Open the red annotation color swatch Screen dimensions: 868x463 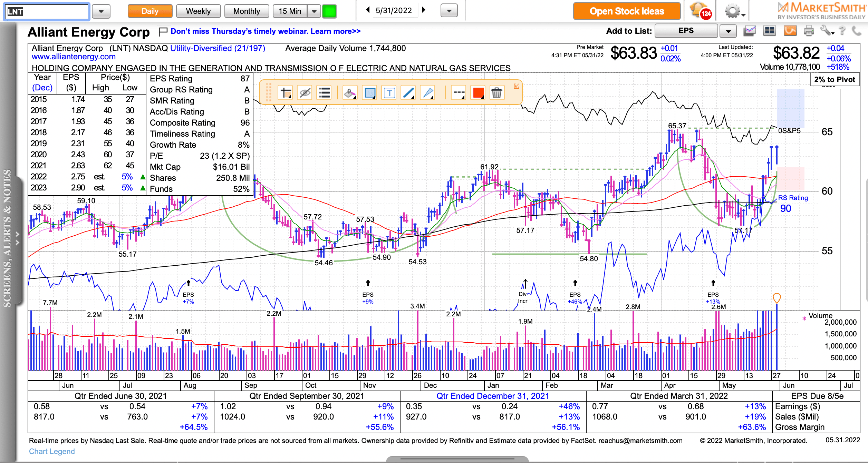pyautogui.click(x=478, y=93)
